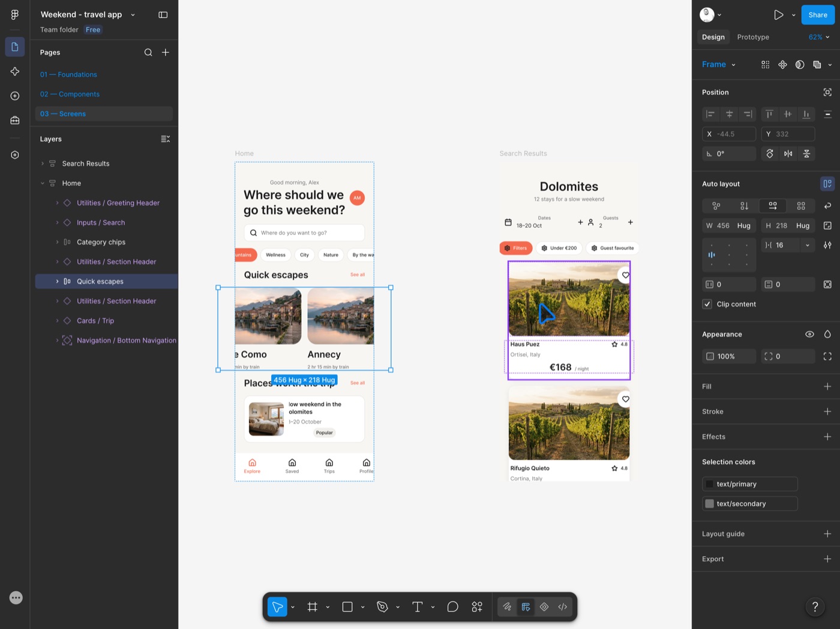Open the Actions component tool
This screenshot has width=840, height=629.
(x=477, y=607)
